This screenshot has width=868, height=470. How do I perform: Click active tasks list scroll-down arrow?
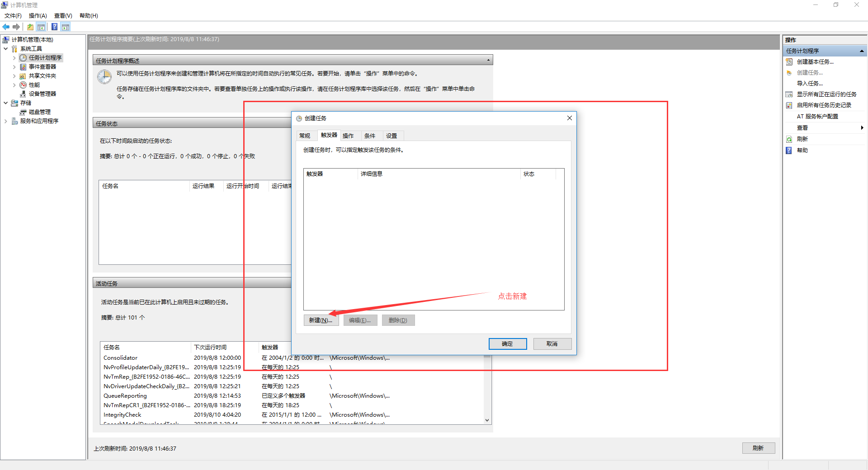pyautogui.click(x=487, y=420)
